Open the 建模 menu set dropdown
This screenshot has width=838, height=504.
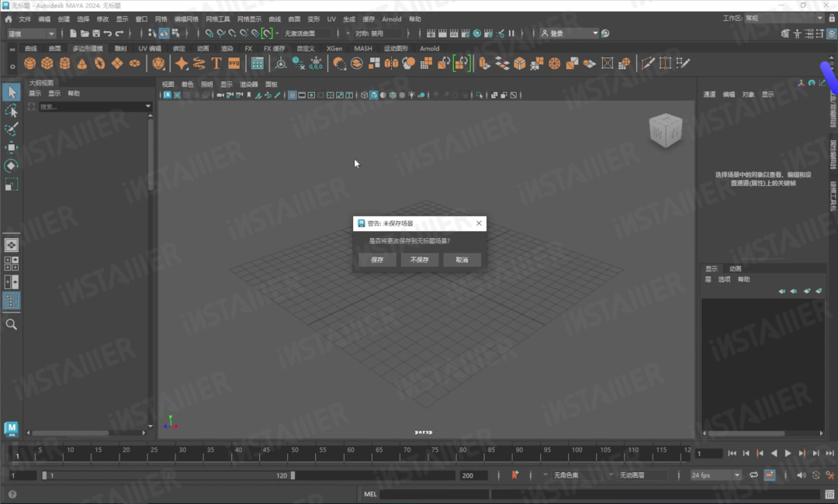tap(32, 33)
